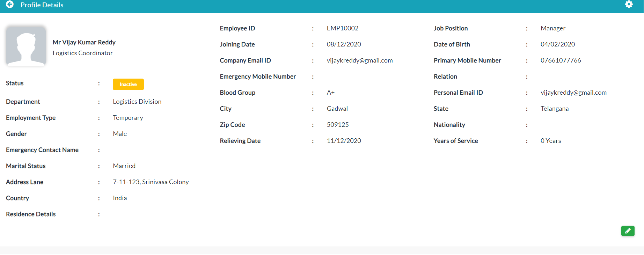
Task: Click the Employee ID value EMP10002
Action: [343, 28]
